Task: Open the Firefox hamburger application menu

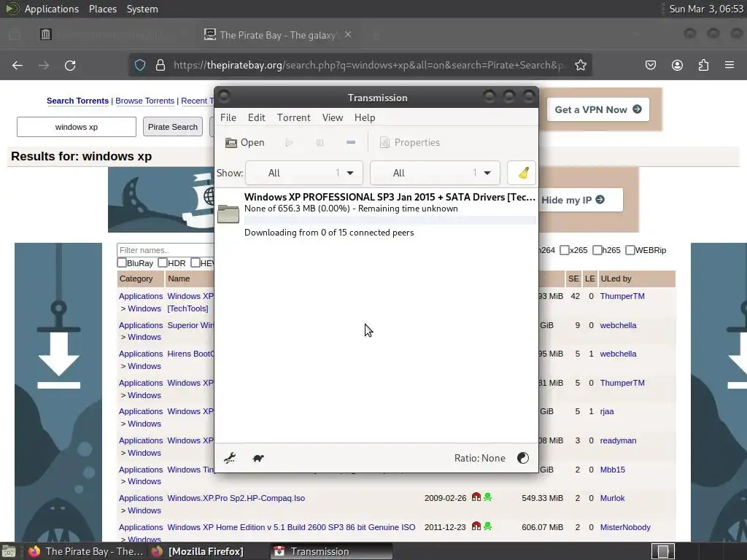Action: (x=729, y=65)
